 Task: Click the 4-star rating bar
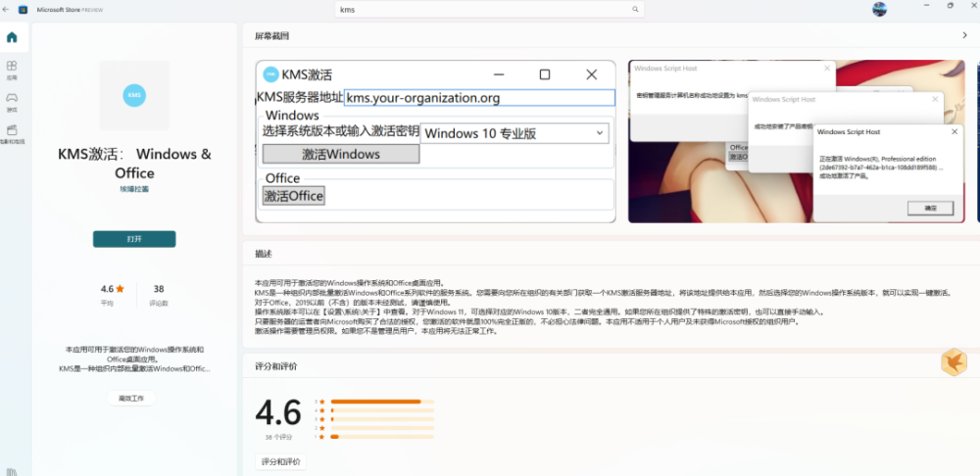[x=382, y=410]
